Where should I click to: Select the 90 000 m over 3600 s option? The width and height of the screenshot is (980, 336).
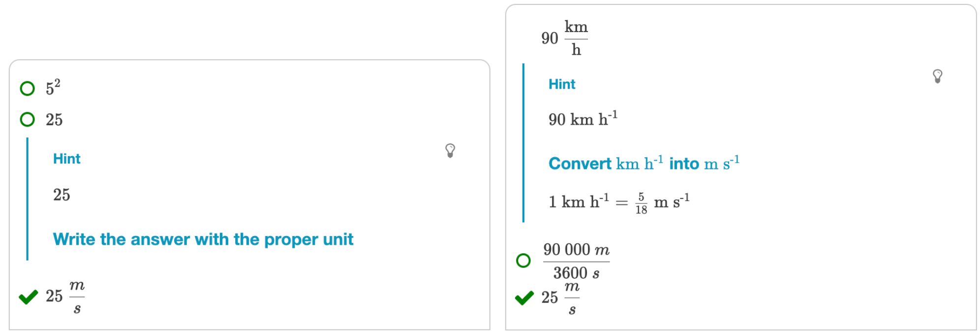(523, 262)
